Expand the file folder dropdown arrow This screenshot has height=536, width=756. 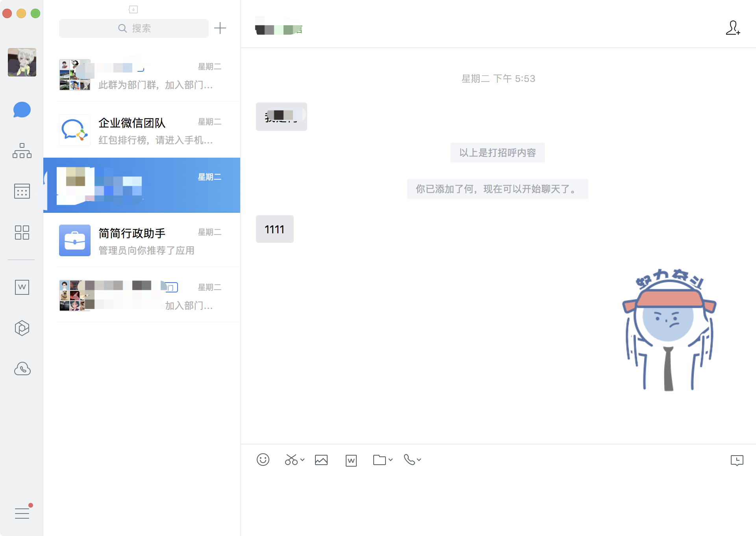[391, 460]
